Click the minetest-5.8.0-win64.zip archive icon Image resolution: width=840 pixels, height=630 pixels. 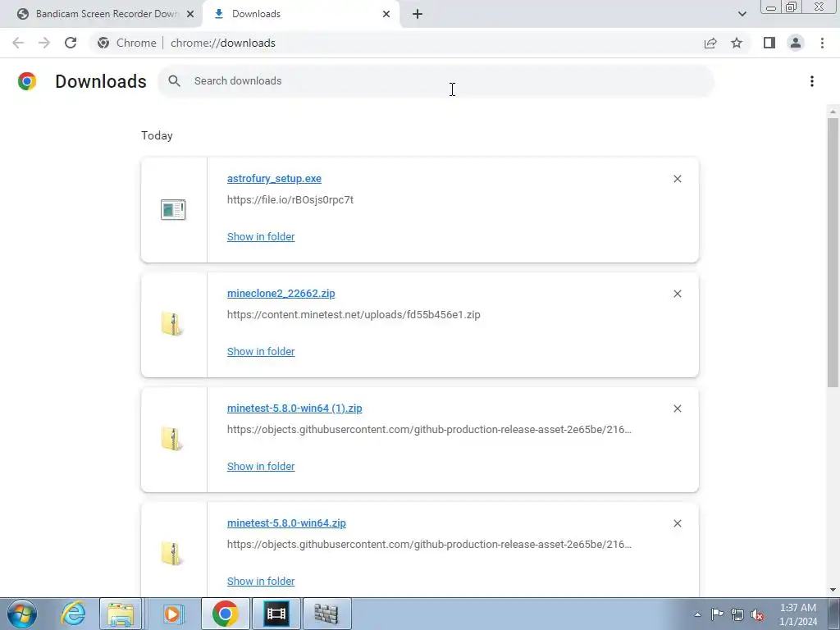172,554
